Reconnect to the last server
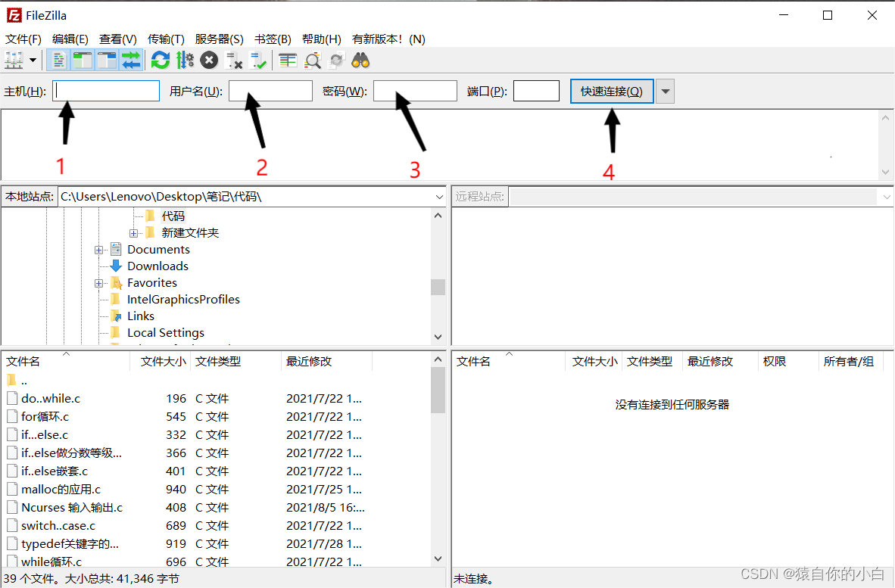The image size is (895, 588). click(x=258, y=60)
